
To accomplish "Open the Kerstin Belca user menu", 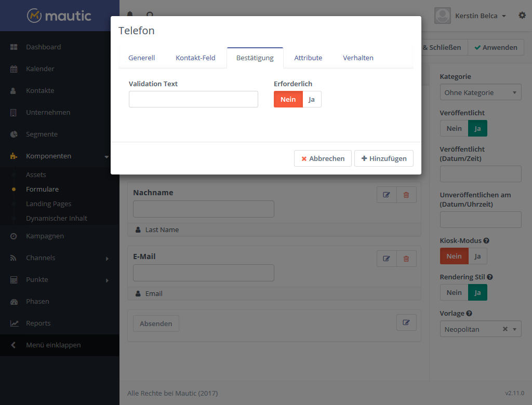I will (480, 16).
